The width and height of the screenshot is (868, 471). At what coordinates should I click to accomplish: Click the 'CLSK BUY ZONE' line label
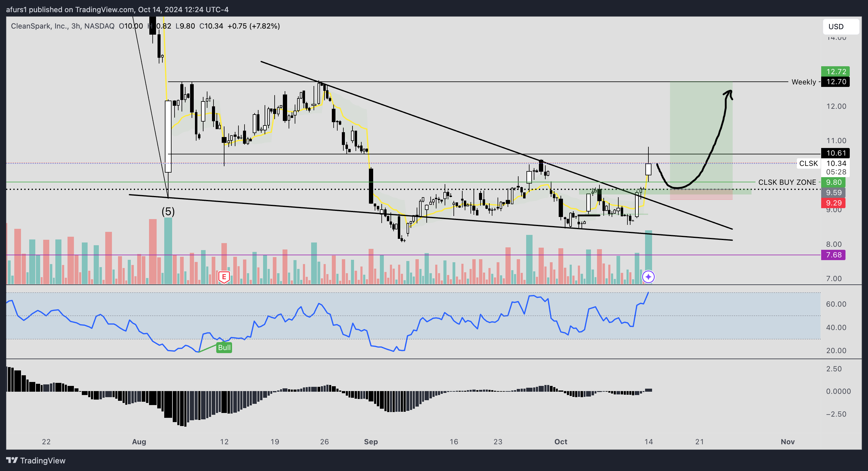click(x=787, y=182)
